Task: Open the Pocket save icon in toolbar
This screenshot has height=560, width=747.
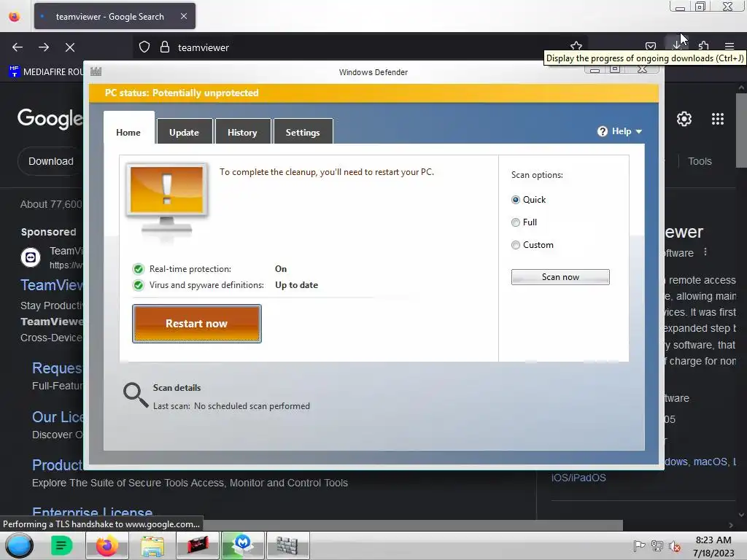Action: (650, 46)
